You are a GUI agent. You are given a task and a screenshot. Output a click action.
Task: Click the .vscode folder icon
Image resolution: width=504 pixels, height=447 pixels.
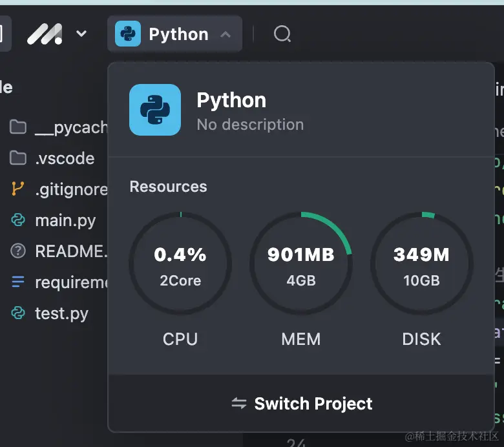point(18,158)
